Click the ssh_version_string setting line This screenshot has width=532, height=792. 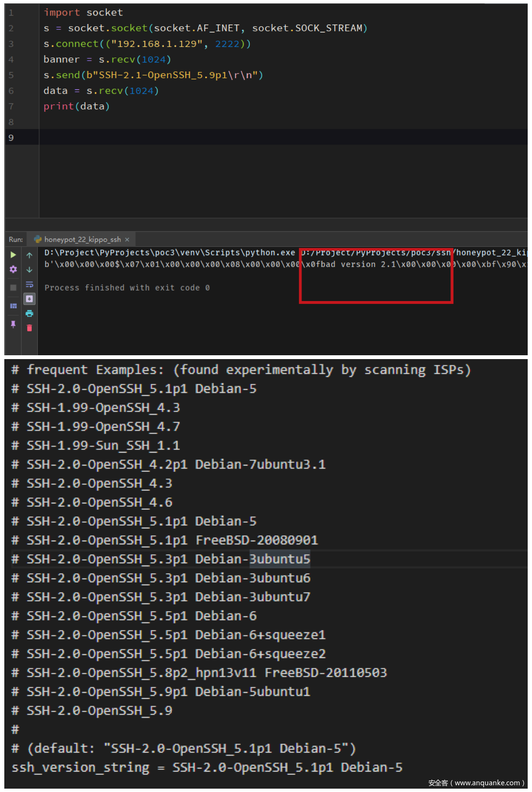(x=207, y=768)
